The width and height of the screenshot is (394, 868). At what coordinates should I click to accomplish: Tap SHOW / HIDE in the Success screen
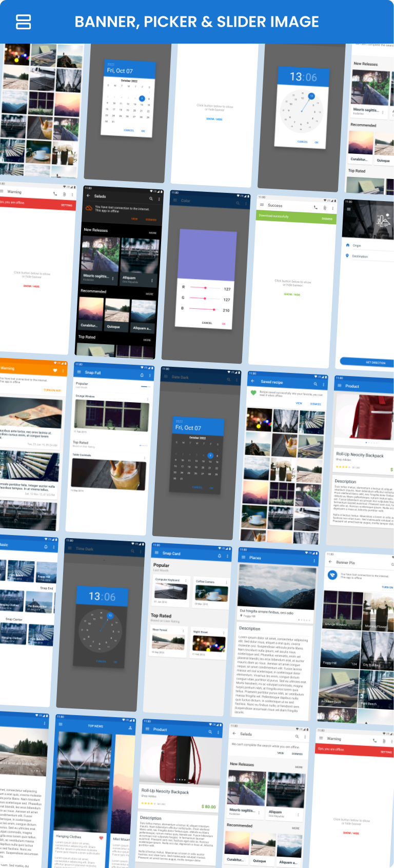[x=292, y=294]
